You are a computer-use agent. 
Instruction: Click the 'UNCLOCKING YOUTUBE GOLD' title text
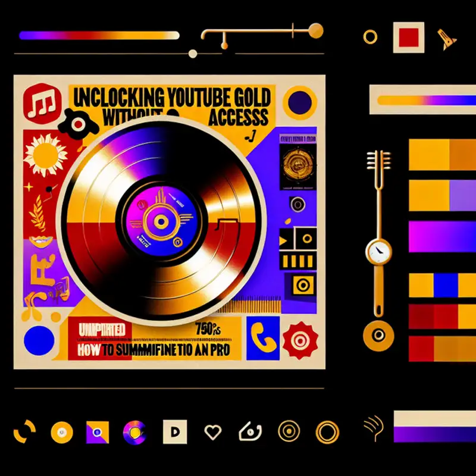tap(172, 98)
